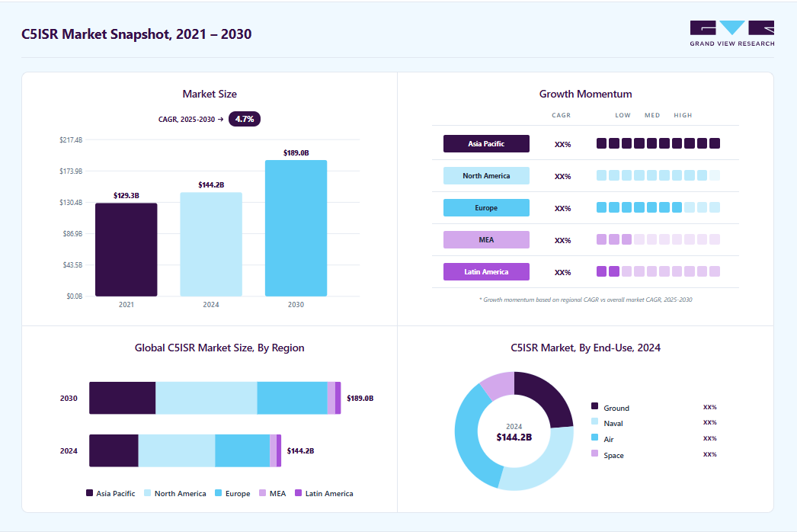The width and height of the screenshot is (797, 532).
Task: Click the Asia Pacific region pill
Action: tap(486, 143)
